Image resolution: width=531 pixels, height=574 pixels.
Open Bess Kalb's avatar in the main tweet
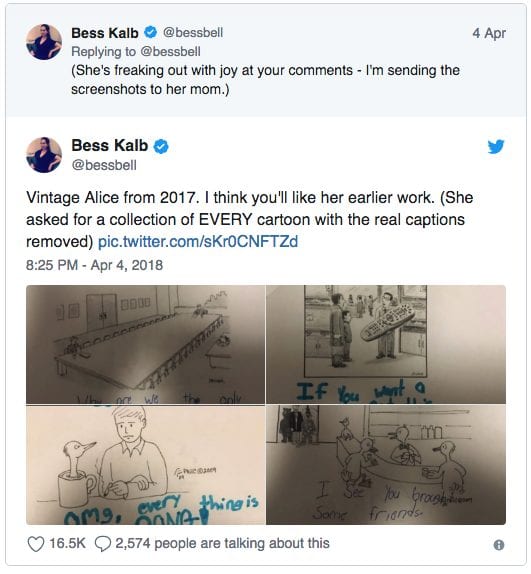pyautogui.click(x=44, y=155)
